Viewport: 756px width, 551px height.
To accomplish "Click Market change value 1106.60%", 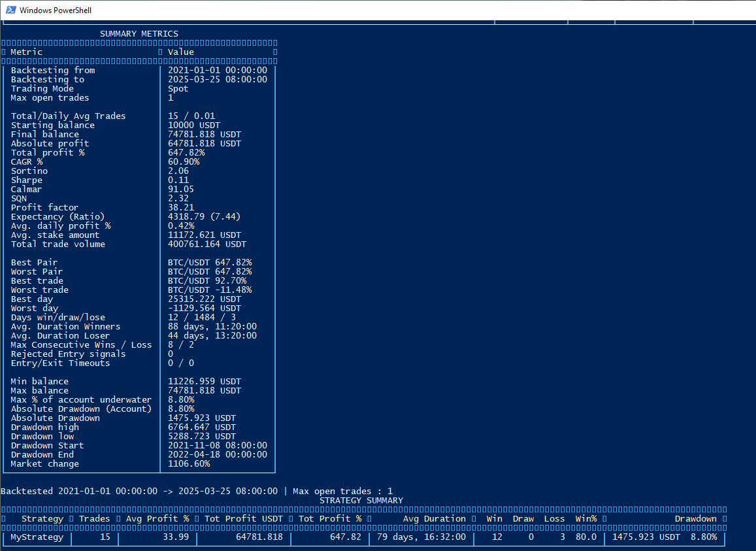I will coord(189,465).
